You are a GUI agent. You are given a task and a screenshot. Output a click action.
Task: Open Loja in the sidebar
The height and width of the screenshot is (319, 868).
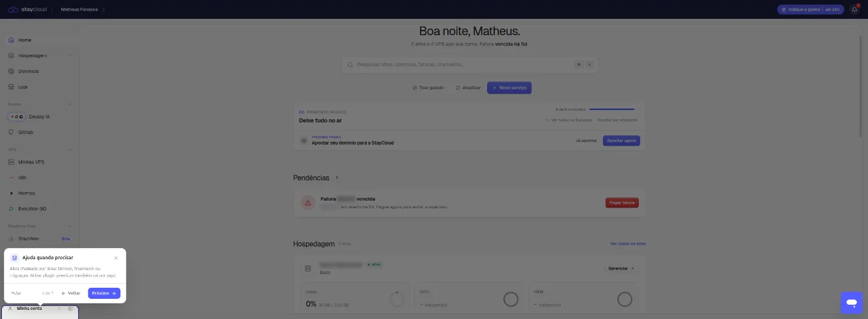40,87
